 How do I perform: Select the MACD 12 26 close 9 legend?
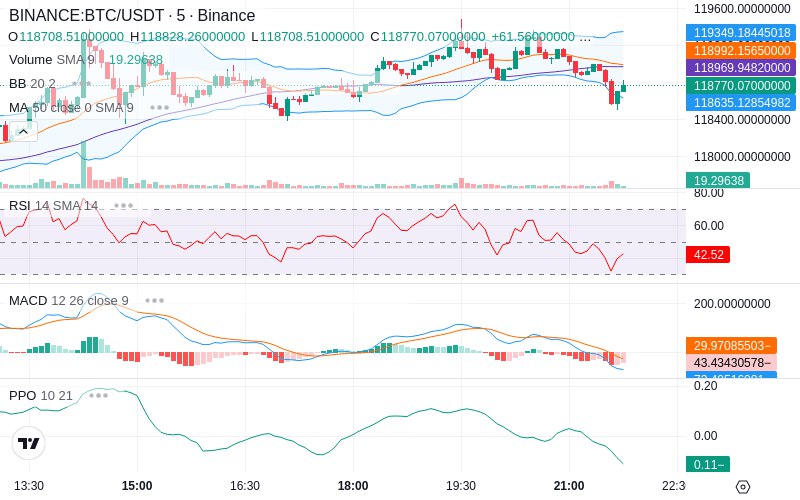68,301
